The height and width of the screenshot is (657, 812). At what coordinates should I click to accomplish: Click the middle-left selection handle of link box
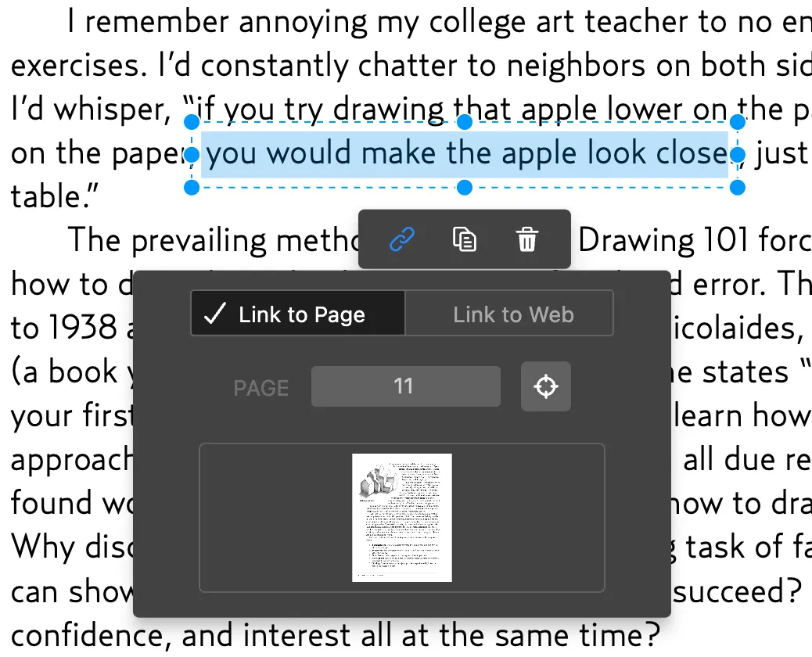coord(192,154)
